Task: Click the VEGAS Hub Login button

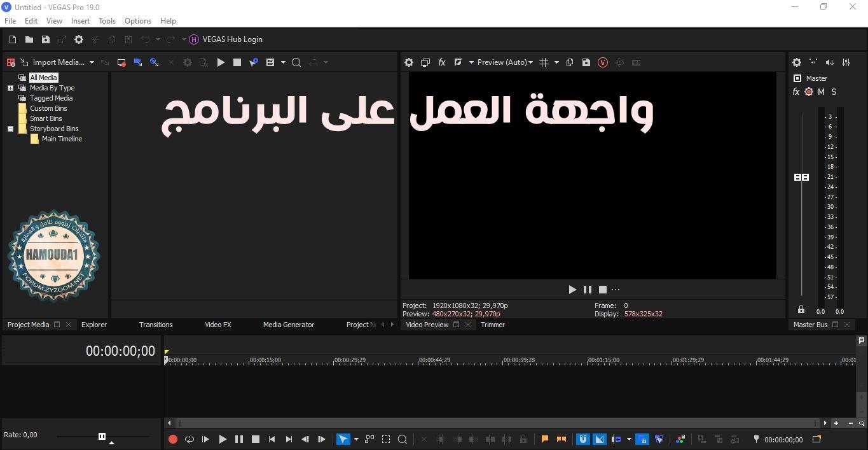Action: point(226,39)
